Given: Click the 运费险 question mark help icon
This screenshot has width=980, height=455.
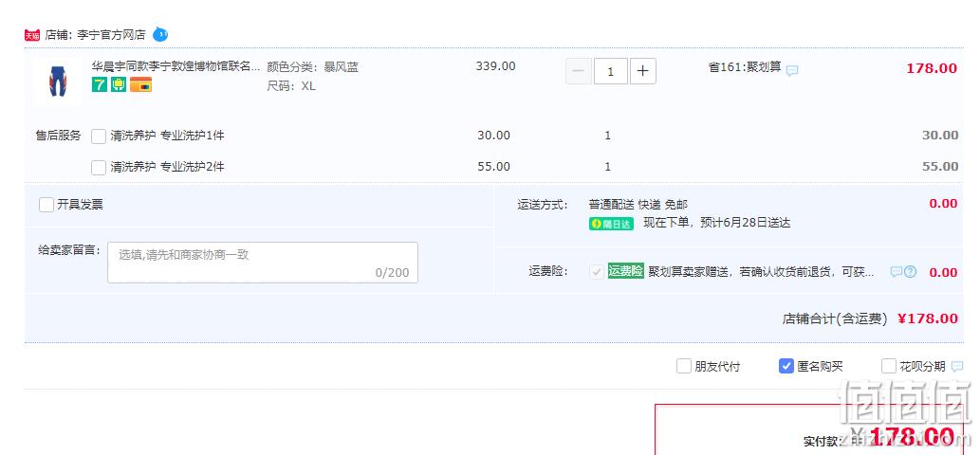Looking at the screenshot, I should click(x=911, y=271).
